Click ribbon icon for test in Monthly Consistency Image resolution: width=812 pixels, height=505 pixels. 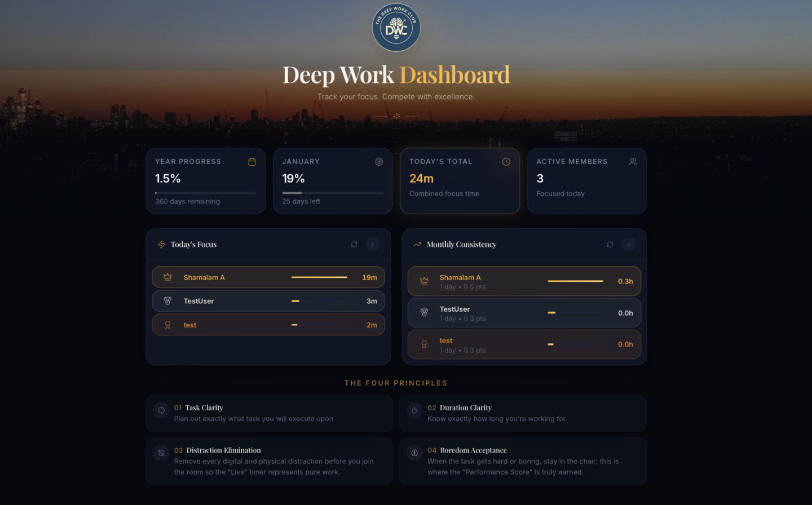(424, 344)
